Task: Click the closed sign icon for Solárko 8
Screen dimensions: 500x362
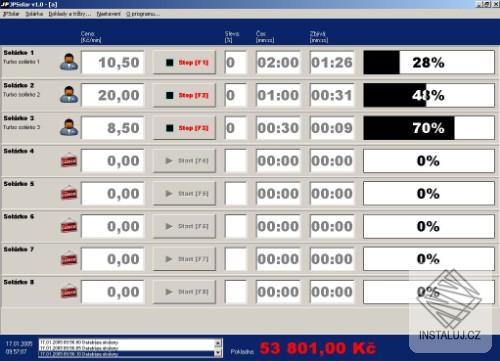Action: click(x=69, y=291)
